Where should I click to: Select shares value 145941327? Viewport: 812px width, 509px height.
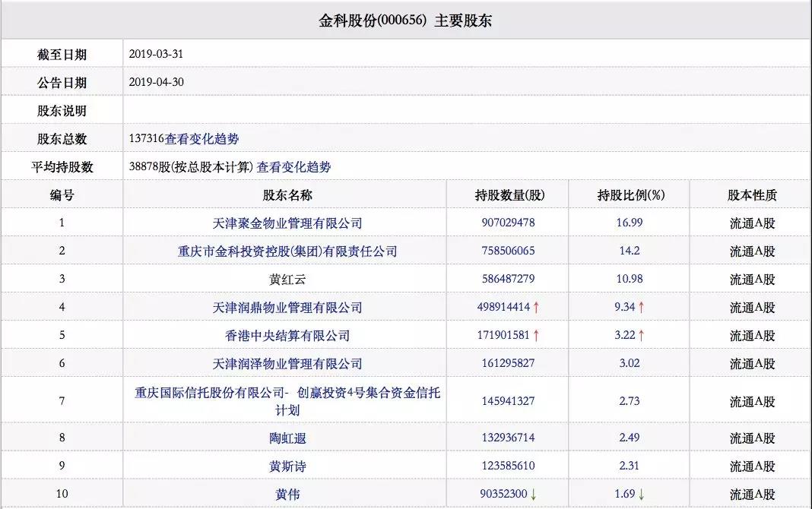coord(508,401)
